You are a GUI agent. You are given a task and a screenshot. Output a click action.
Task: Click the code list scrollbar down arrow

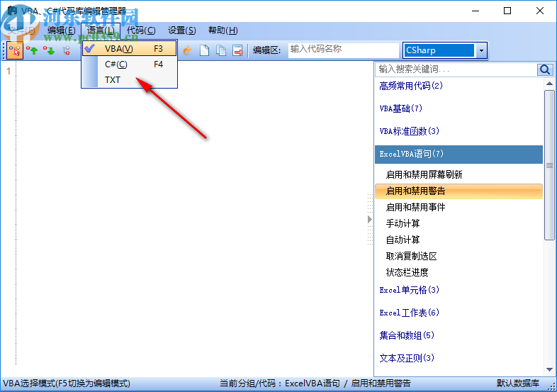[x=549, y=370]
